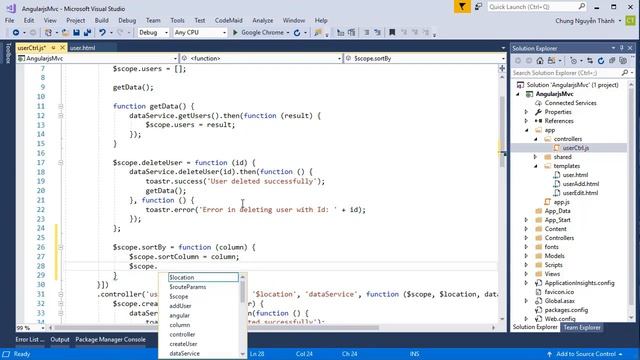640x360 pixels.
Task: Open the File menu
Action: tap(9, 20)
